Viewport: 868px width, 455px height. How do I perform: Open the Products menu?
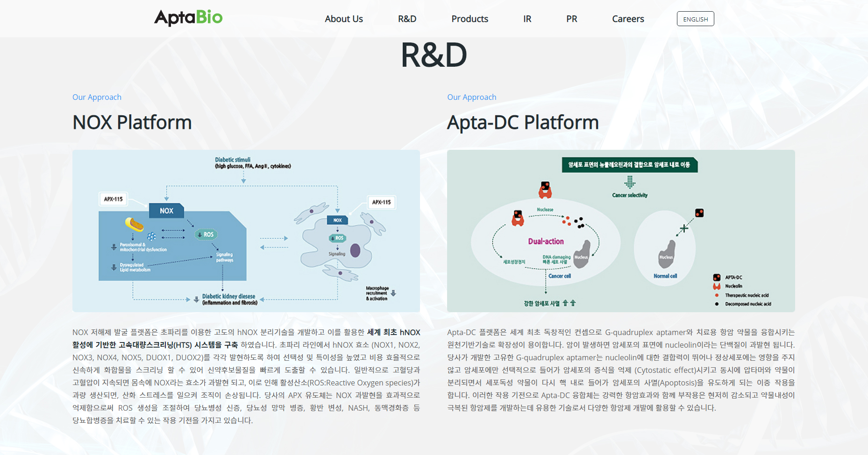[x=470, y=19]
